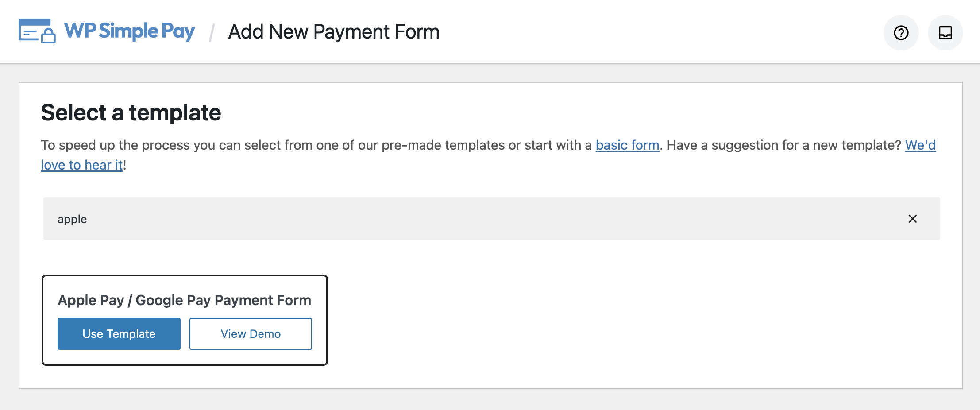The width and height of the screenshot is (980, 410).
Task: Select the Apple Pay / Google Pay Payment Form card
Action: pyautogui.click(x=185, y=320)
